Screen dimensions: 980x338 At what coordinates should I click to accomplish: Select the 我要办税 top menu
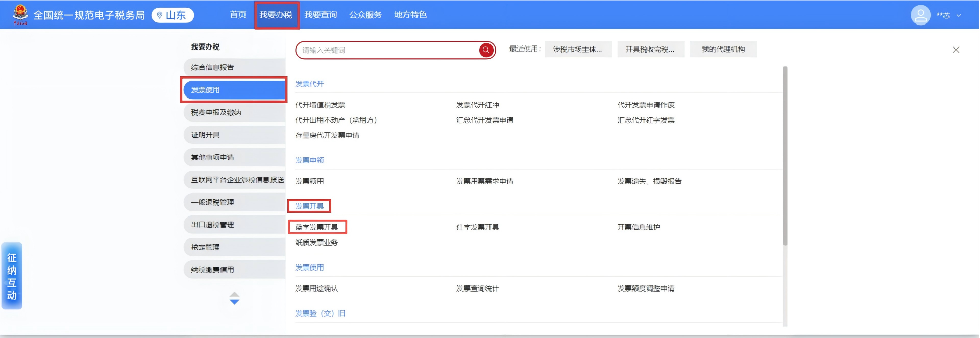(276, 15)
